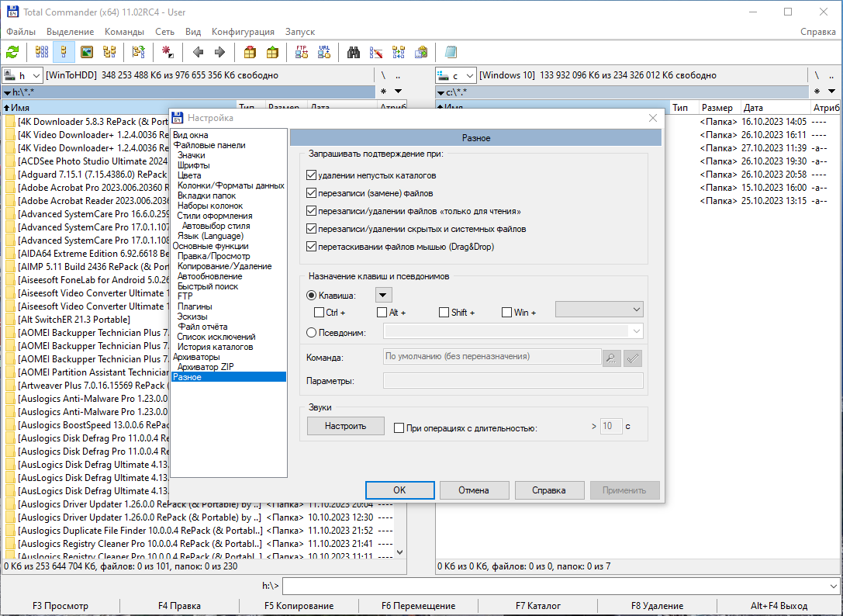This screenshot has width=843, height=616.
Task: Click the Справка button in settings dialog
Action: tap(549, 490)
